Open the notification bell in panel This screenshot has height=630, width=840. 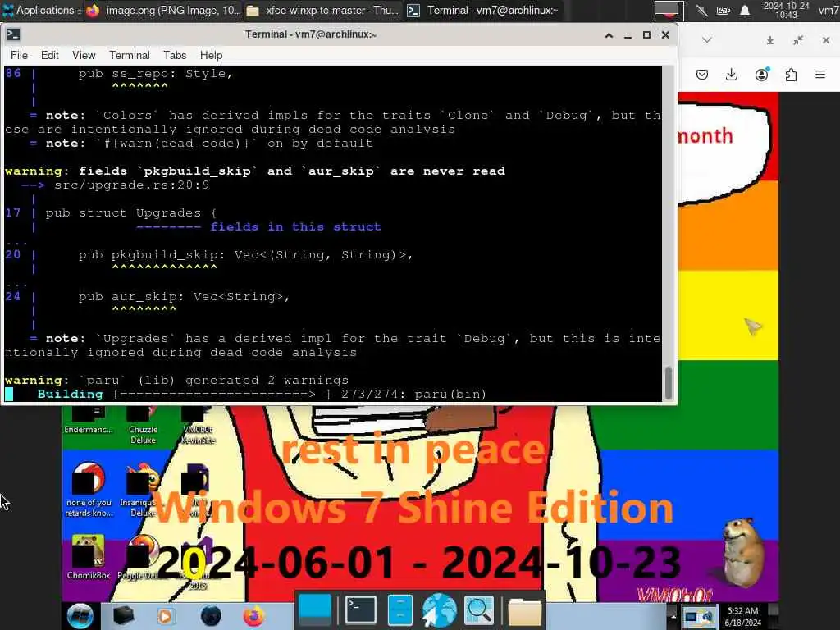click(745, 10)
